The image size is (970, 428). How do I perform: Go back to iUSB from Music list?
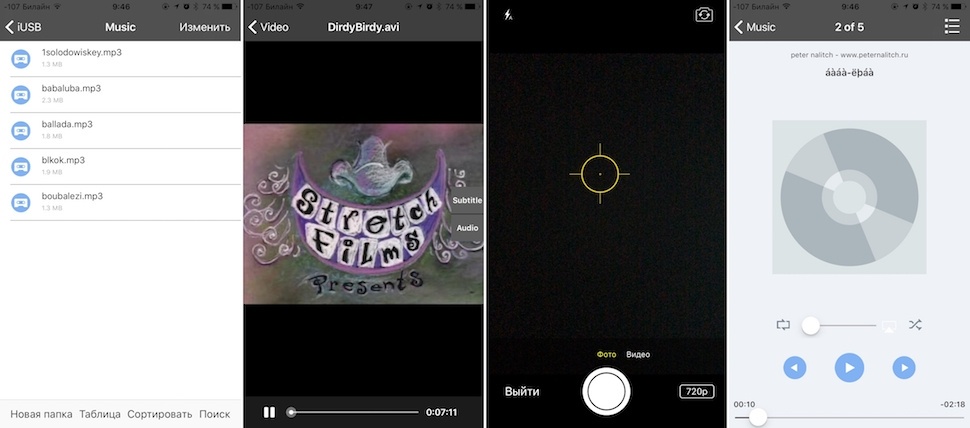23,27
